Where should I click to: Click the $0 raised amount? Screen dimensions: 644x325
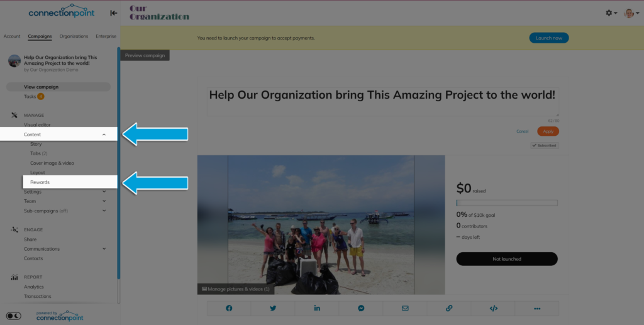[x=470, y=189]
